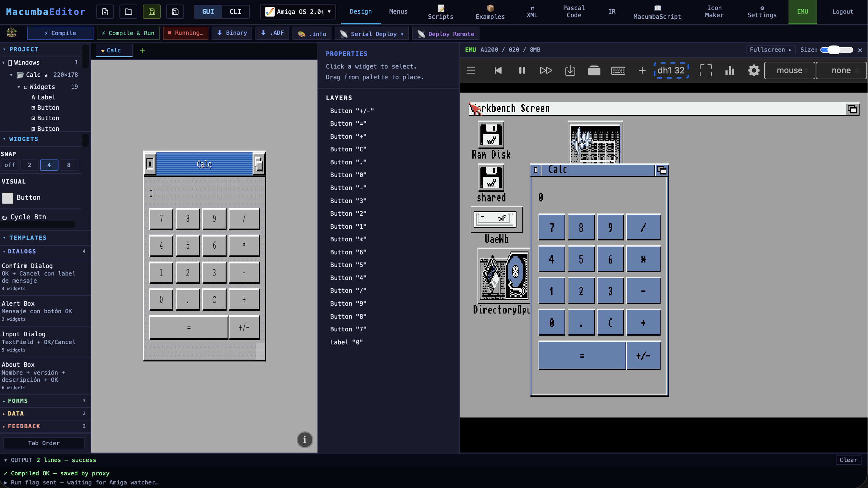Click the emulator disk drive icon
The height and width of the screenshot is (488, 868).
coord(594,70)
